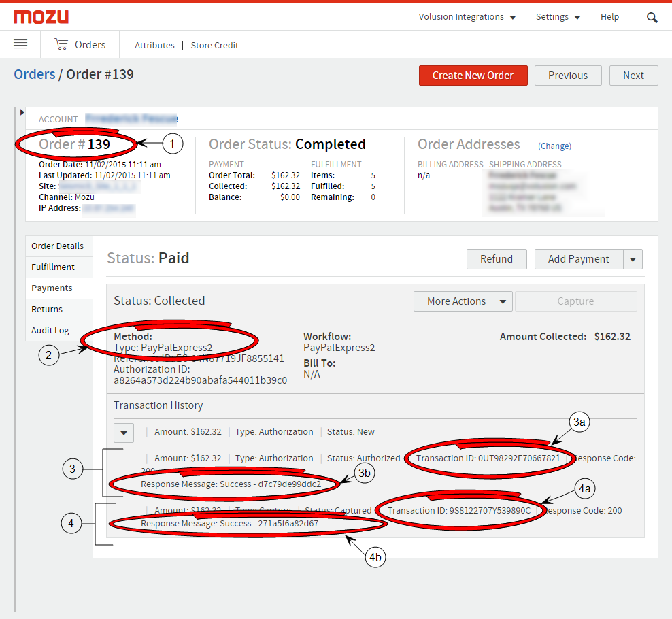
Task: Click the Channel: Mozu text
Action: click(67, 197)
